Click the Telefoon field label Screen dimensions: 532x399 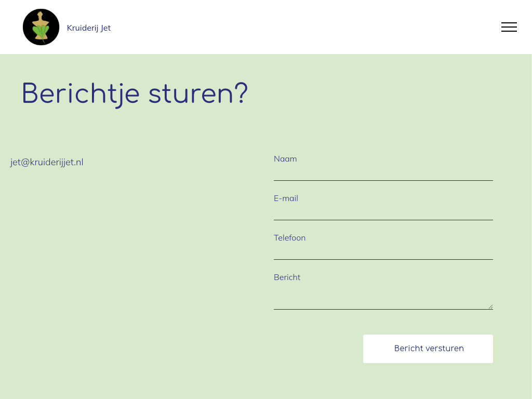(289, 238)
